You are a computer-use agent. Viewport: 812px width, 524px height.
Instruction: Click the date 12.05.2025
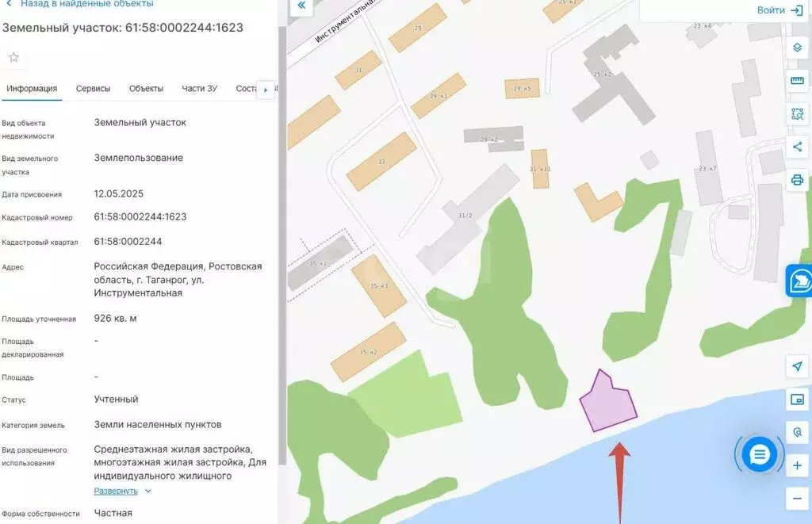(x=119, y=193)
